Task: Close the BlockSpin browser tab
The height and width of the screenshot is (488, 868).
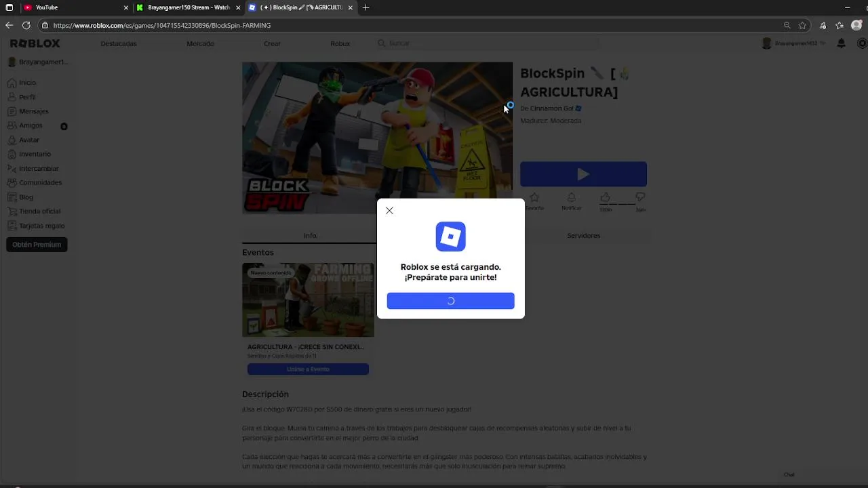Action: pos(351,7)
